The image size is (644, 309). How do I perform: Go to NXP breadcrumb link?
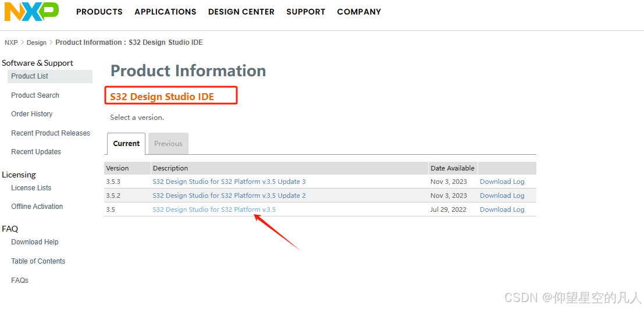[11, 42]
